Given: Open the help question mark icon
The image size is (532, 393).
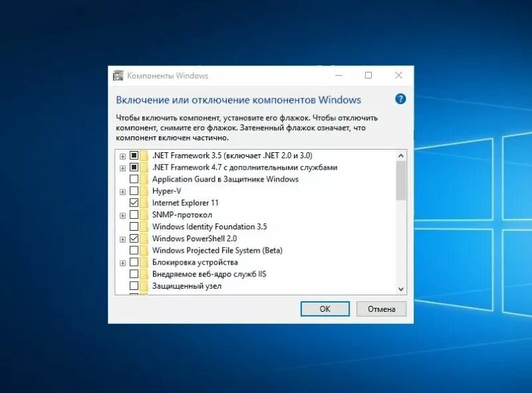Looking at the screenshot, I should pos(400,99).
